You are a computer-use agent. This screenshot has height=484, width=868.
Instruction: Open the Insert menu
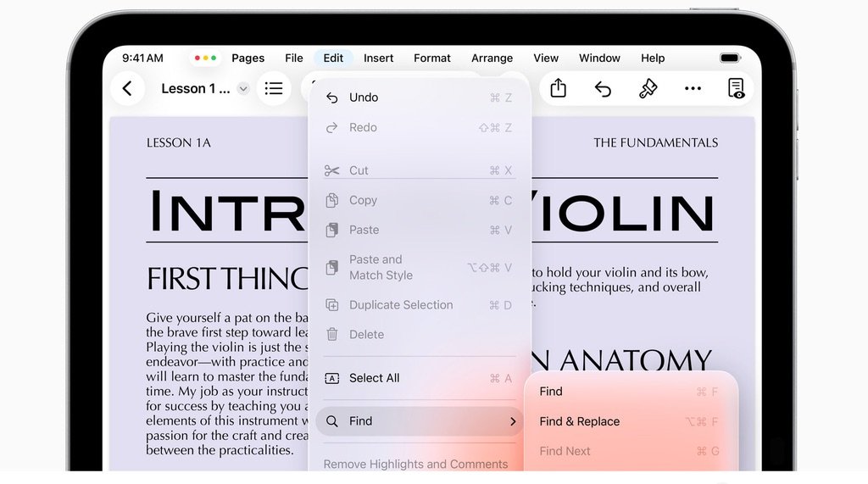pos(379,58)
